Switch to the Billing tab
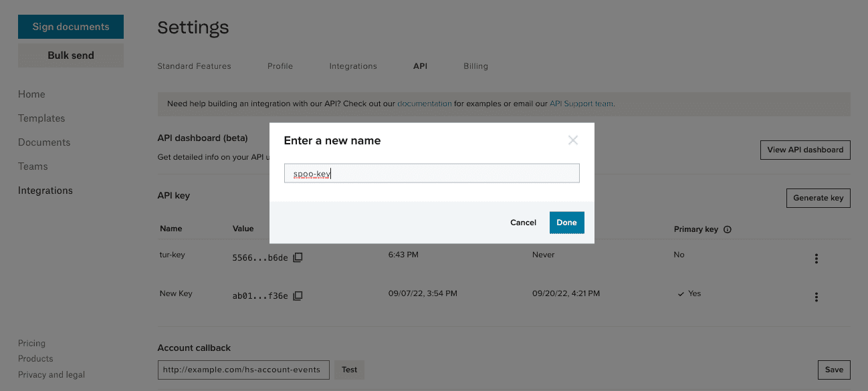868x391 pixels. coord(475,66)
